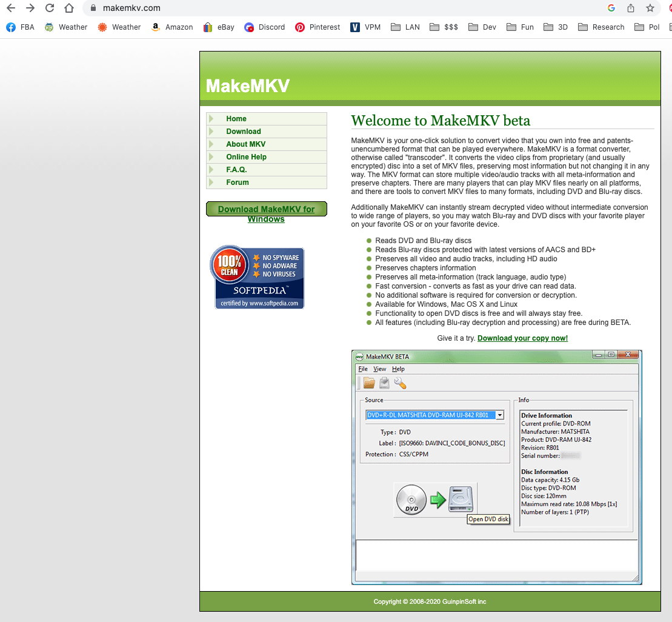
Task: Click the DVD disc icon
Action: 411,500
